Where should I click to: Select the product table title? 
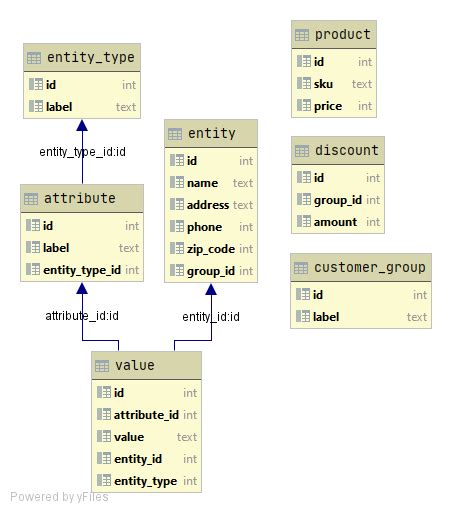pyautogui.click(x=343, y=35)
